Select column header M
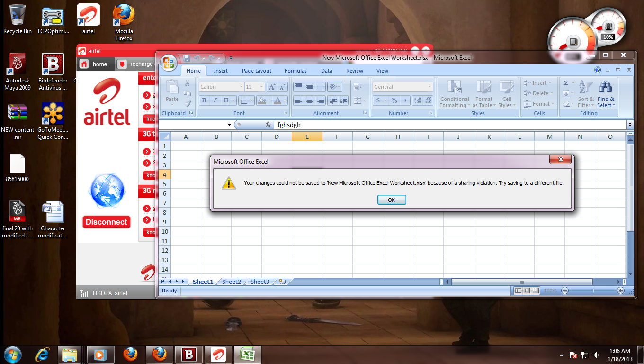This screenshot has width=644, height=364. 549,136
